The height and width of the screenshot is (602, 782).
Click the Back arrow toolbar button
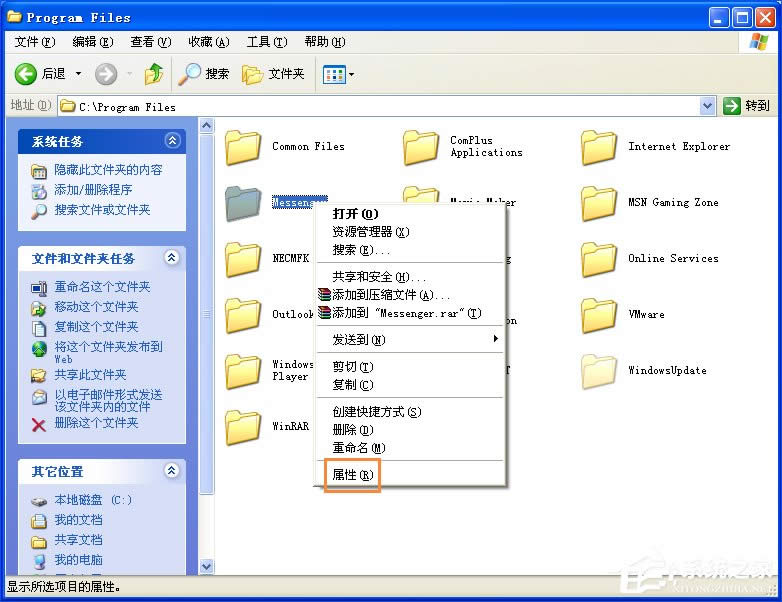click(x=27, y=74)
